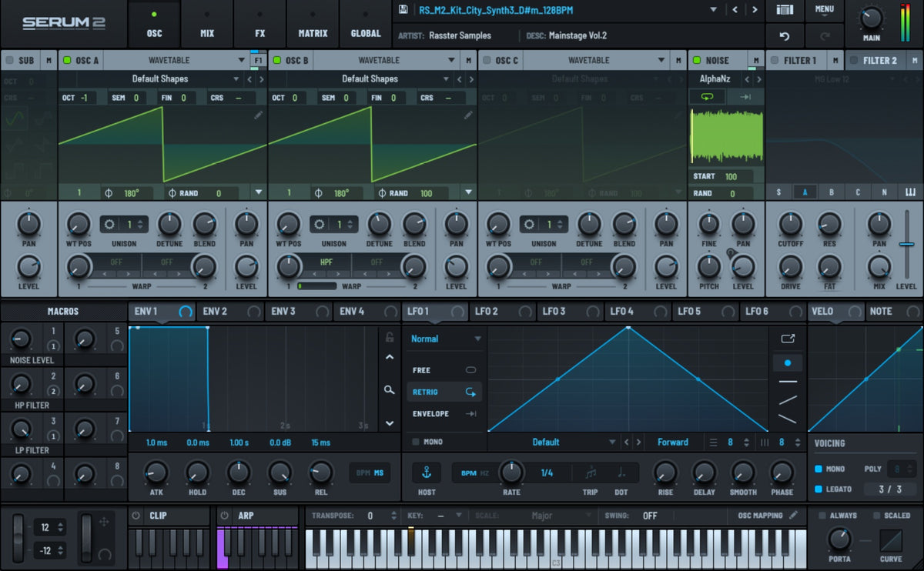Click the portamento curve shape box

tap(891, 539)
